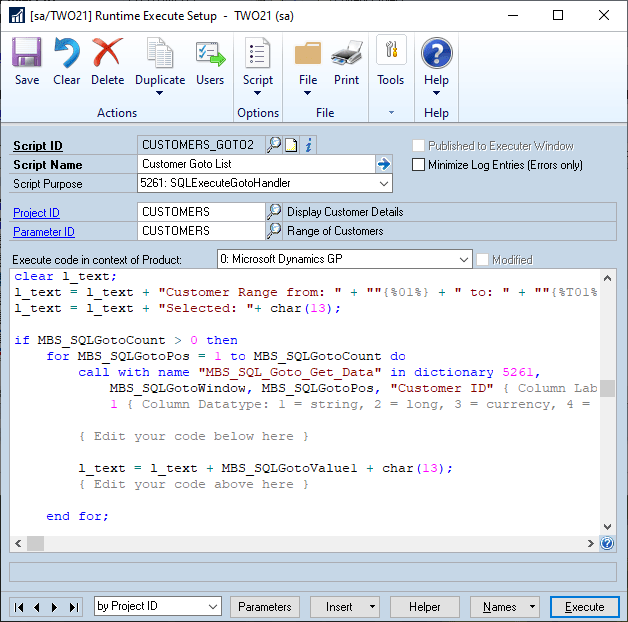Screen dimensions: 628x622
Task: Open the Users checklist icon
Action: pos(210,53)
